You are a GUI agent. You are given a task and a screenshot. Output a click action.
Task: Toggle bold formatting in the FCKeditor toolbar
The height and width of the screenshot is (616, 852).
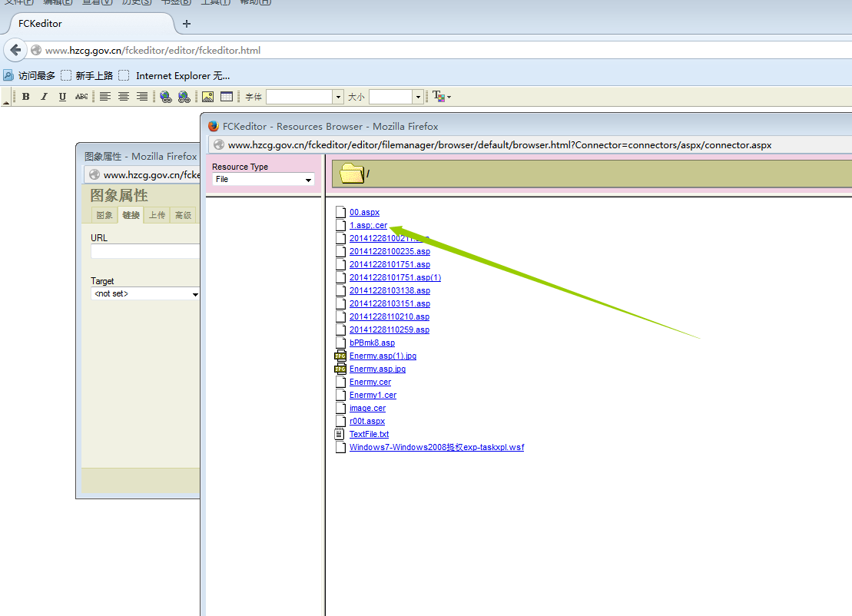[25, 97]
